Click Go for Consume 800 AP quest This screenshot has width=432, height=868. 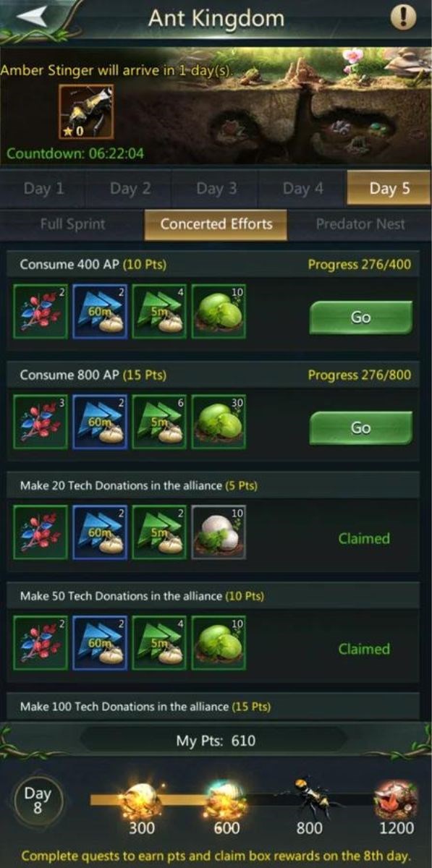tap(360, 428)
